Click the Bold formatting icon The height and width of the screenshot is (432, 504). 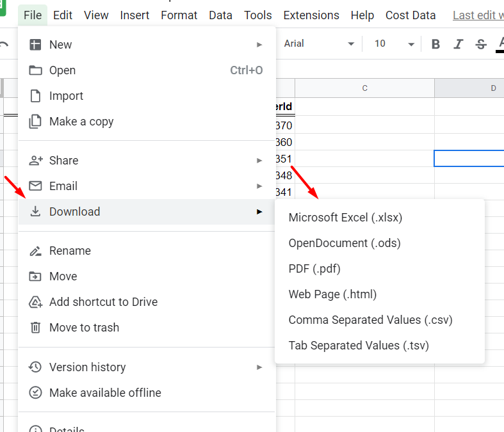tap(435, 44)
